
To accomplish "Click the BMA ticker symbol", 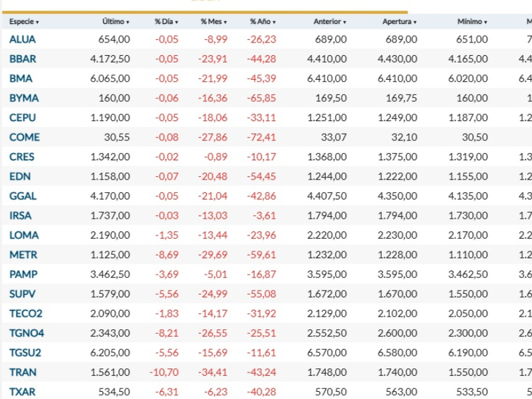I will pos(21,78).
